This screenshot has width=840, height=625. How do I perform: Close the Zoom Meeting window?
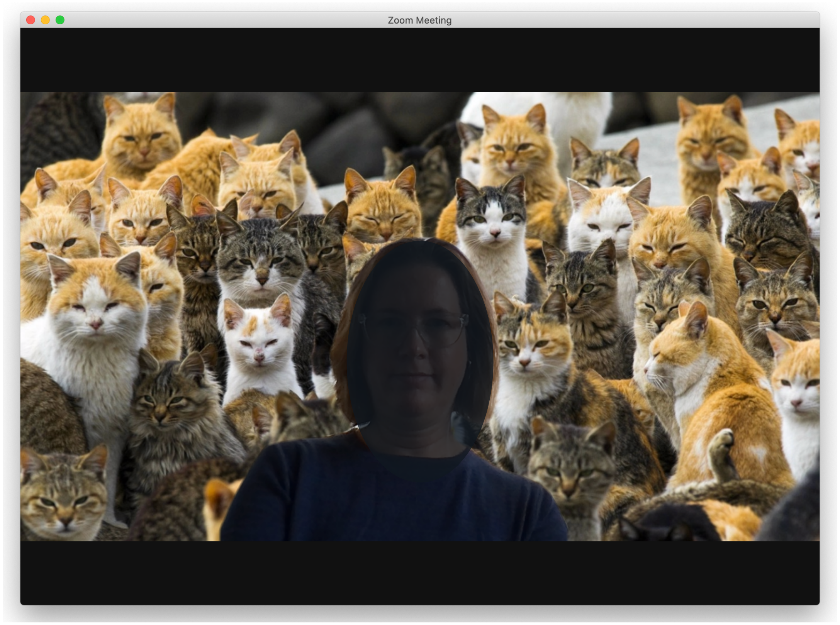(x=31, y=20)
